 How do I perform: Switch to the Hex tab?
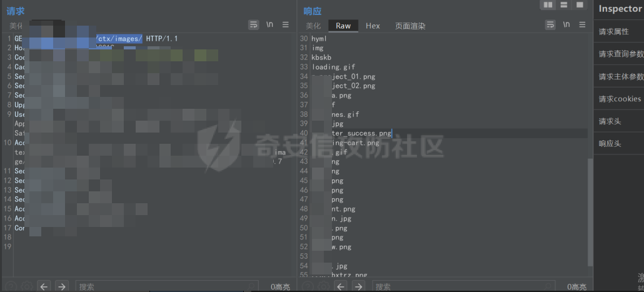click(x=373, y=26)
